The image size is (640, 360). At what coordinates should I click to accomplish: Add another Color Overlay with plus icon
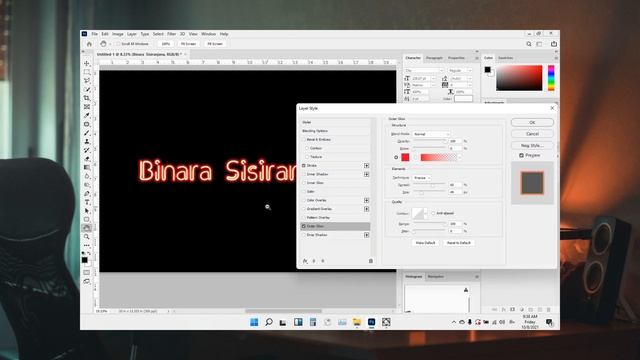click(367, 200)
